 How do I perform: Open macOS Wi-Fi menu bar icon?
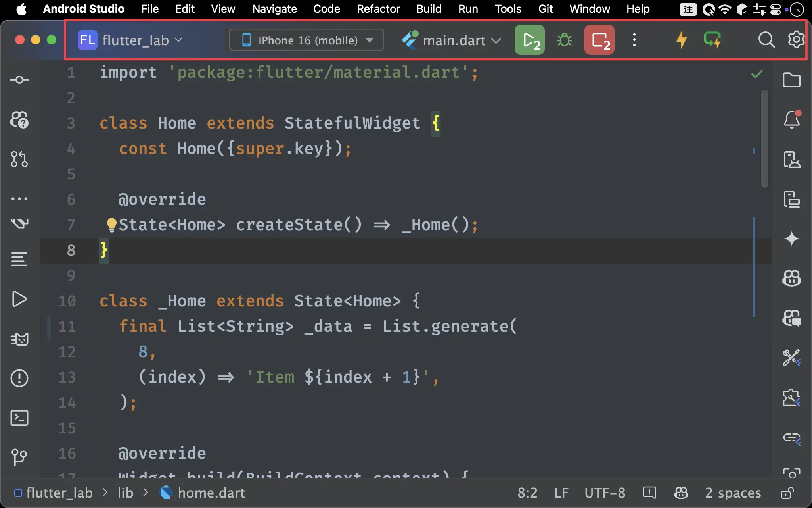[724, 9]
